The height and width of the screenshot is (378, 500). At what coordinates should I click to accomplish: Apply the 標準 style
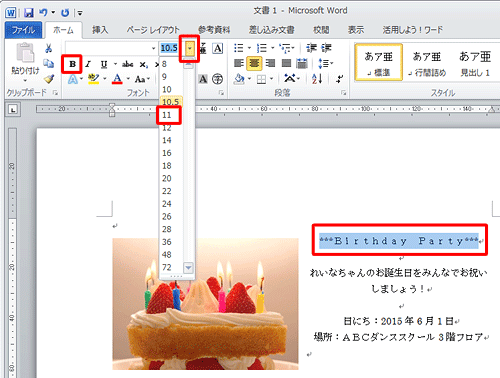[378, 62]
